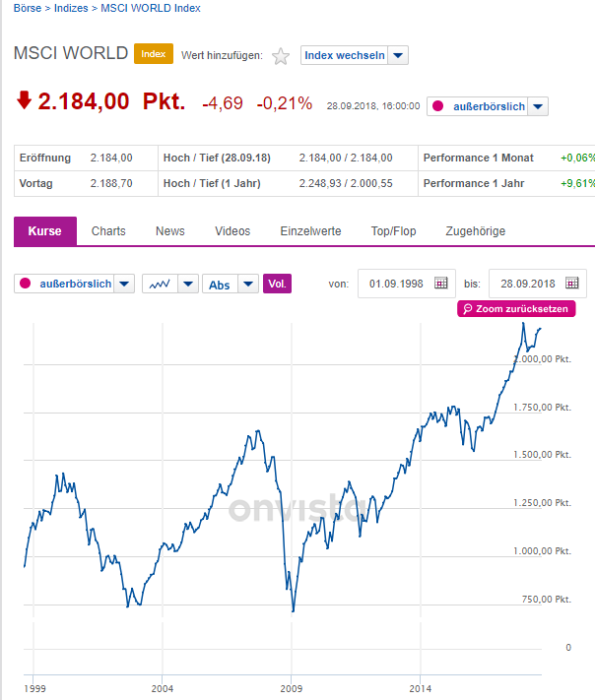The width and height of the screenshot is (595, 700).
Task: Open the Abs scale dropdown arrow
Action: [x=248, y=284]
